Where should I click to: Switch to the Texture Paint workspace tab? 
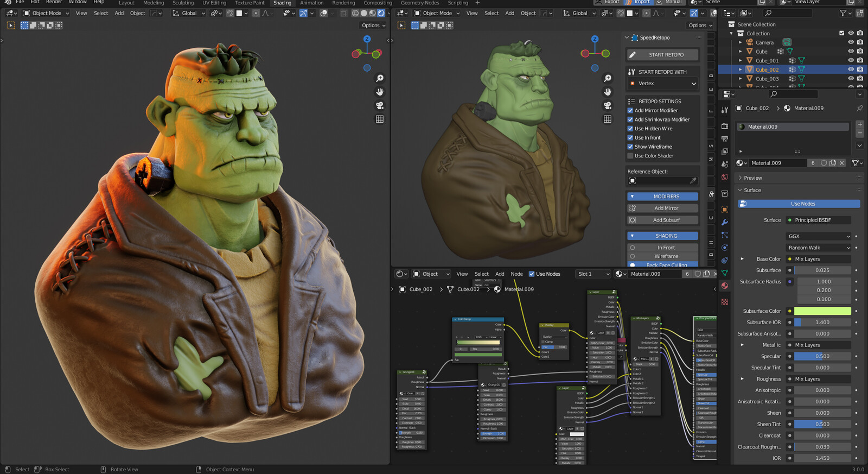pos(250,3)
